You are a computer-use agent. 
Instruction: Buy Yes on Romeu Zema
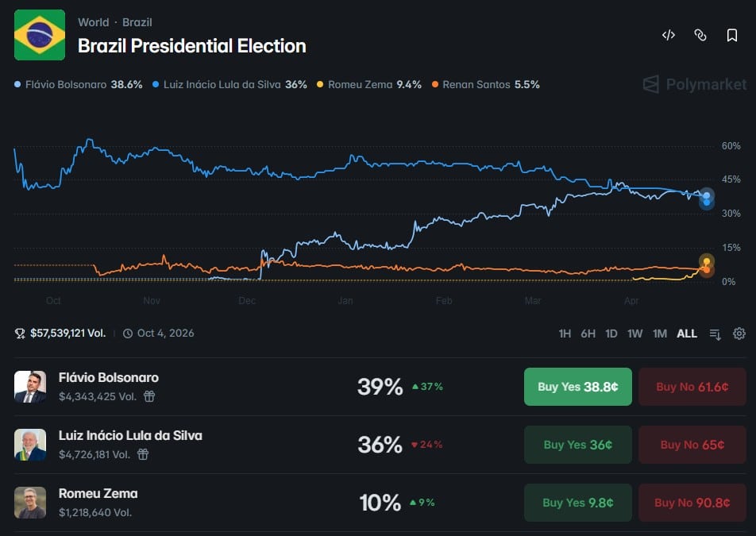tap(577, 503)
